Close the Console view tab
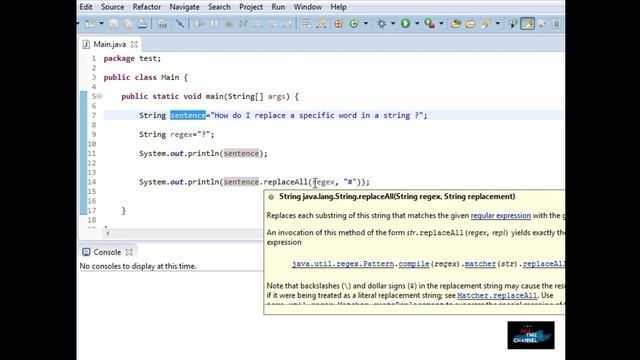The height and width of the screenshot is (360, 640). tap(129, 252)
